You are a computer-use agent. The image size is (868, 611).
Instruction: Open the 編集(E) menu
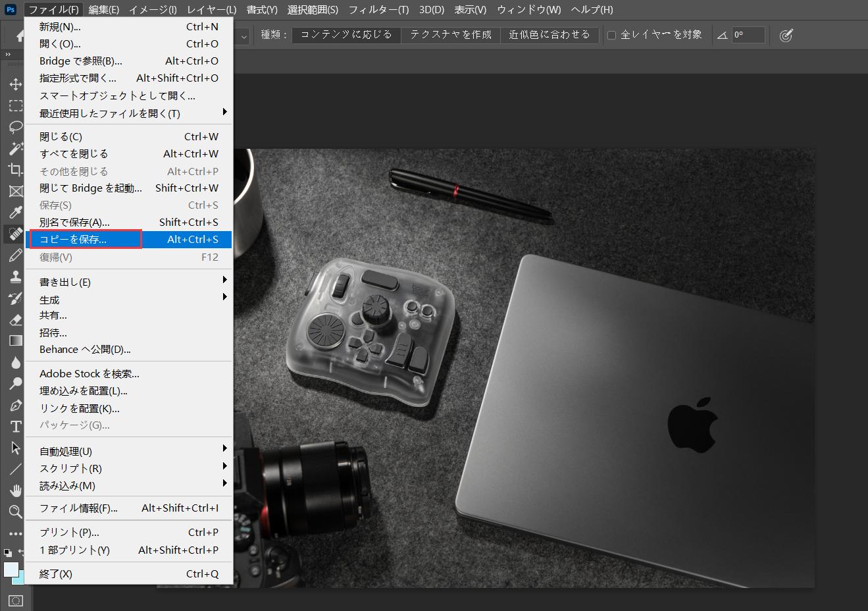[103, 9]
